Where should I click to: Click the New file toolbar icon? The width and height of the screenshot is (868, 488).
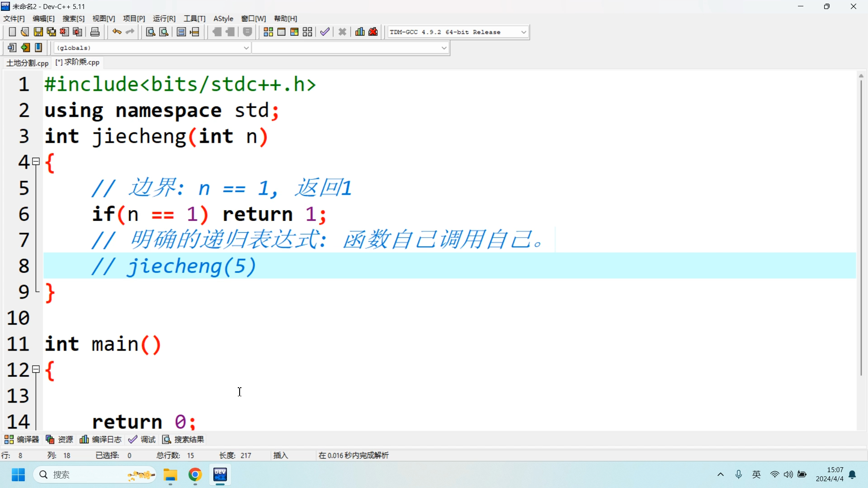[x=12, y=32]
